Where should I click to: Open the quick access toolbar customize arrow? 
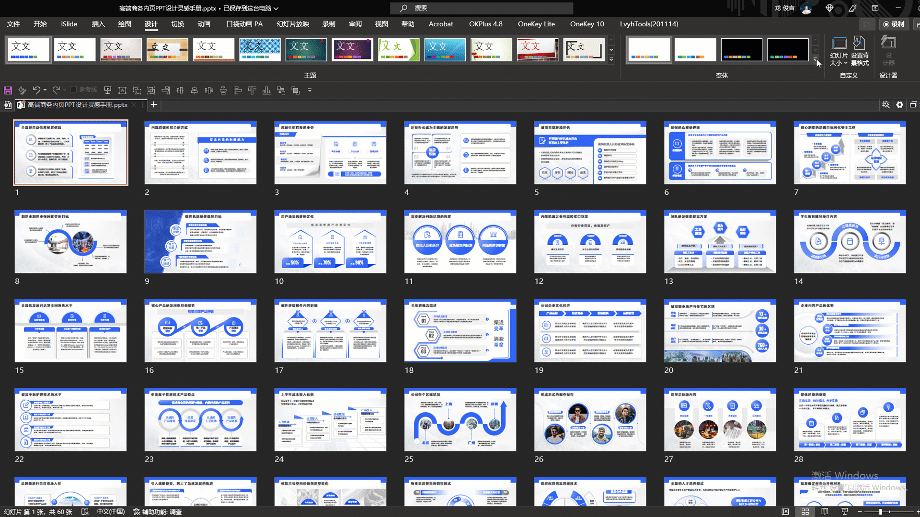click(x=310, y=90)
